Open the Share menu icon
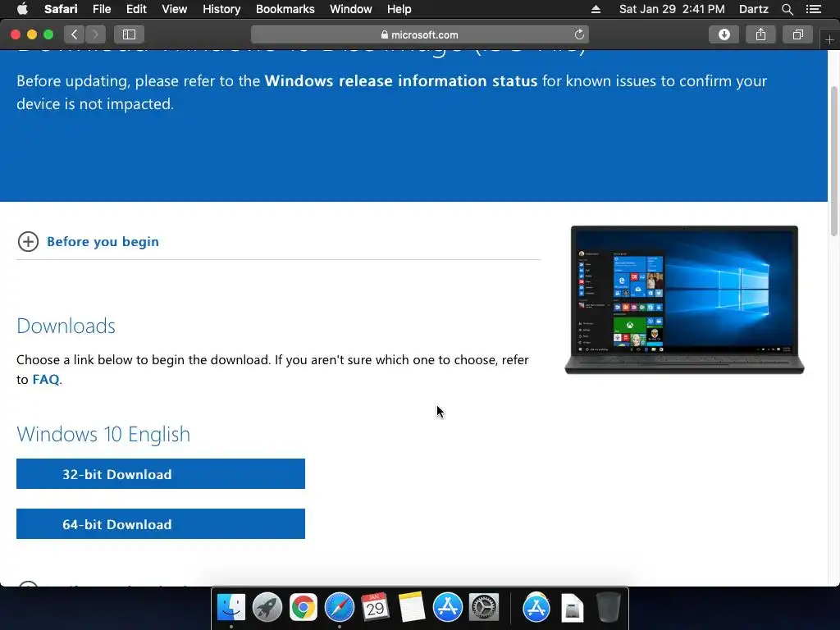Image resolution: width=840 pixels, height=630 pixels. (760, 34)
